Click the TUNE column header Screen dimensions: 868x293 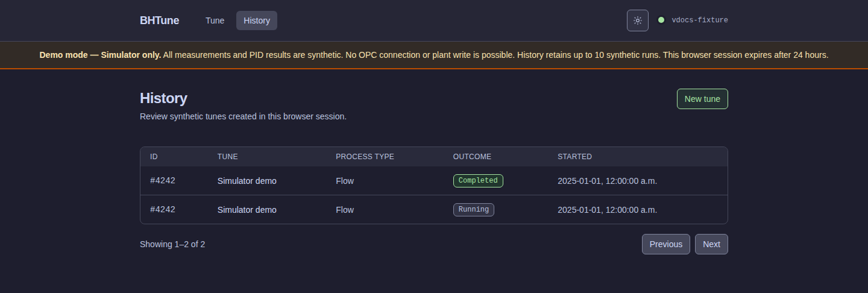click(228, 157)
